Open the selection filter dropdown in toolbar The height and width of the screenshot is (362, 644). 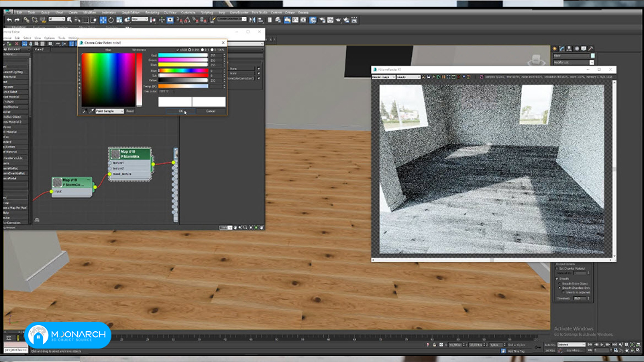[56, 19]
